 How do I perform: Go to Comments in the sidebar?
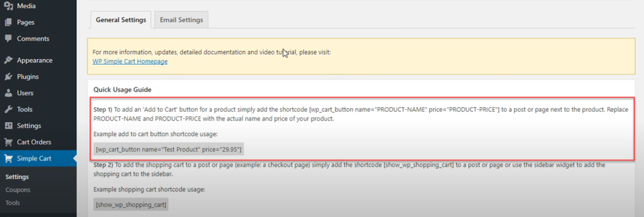33,39
